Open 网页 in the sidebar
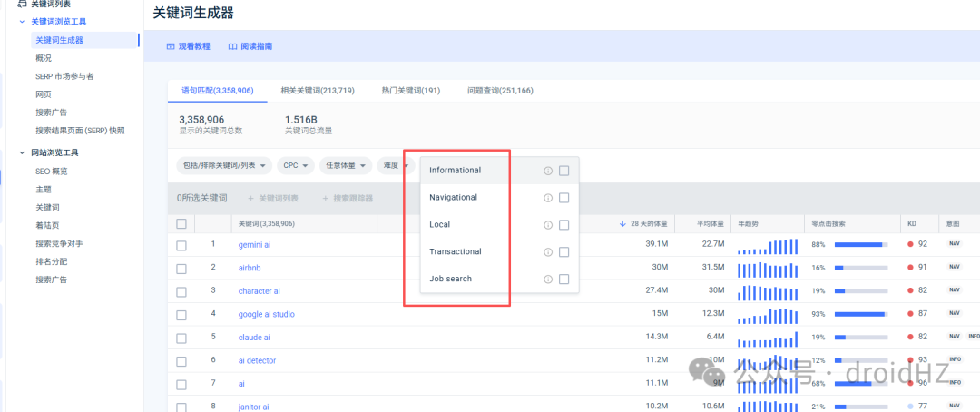 pos(44,94)
